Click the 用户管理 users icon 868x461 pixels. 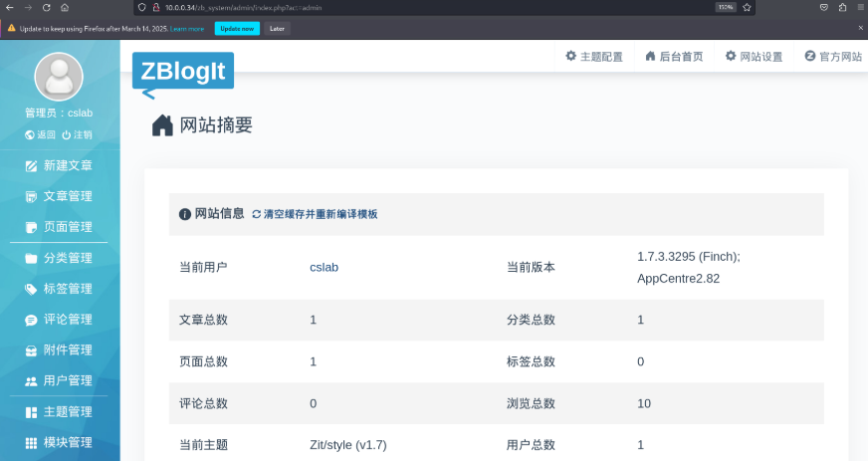pos(32,381)
